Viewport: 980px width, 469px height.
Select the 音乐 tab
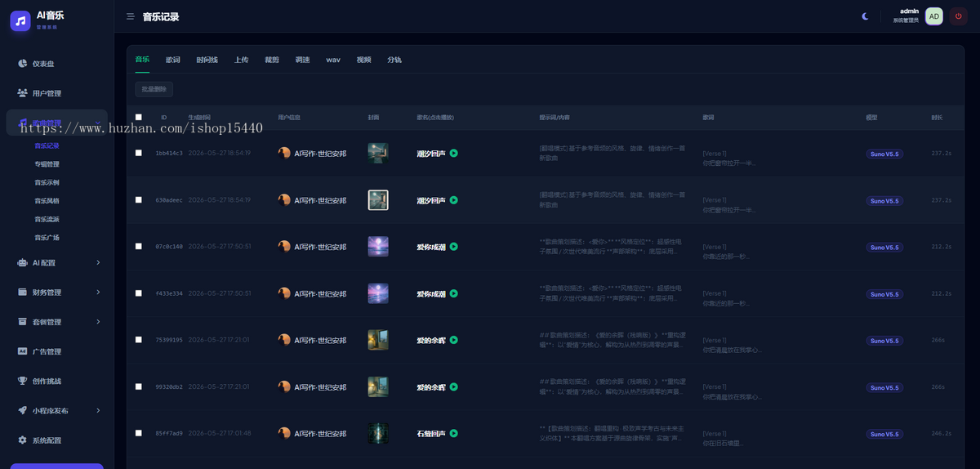pos(142,60)
